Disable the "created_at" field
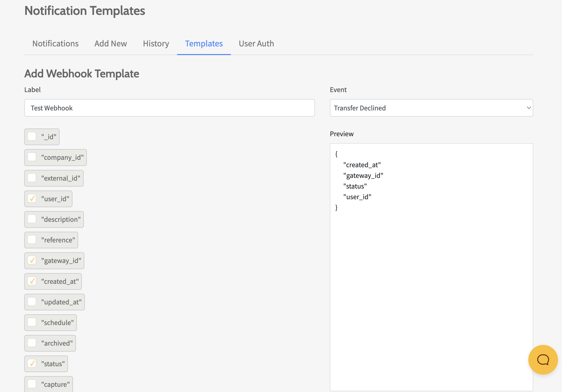 point(32,281)
